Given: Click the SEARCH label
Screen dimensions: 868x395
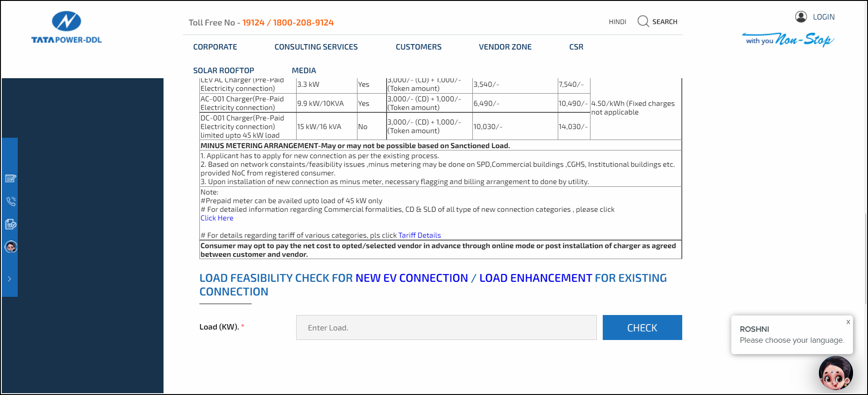Looking at the screenshot, I should coord(665,22).
